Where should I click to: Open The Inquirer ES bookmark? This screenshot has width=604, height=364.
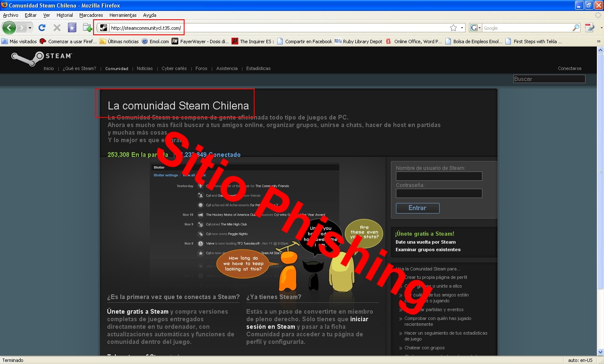253,42
